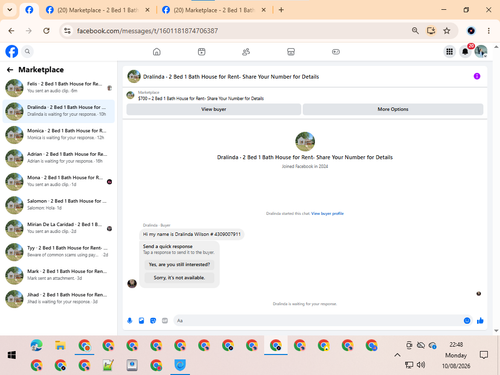The height and width of the screenshot is (375, 500).
Task: Click More Options button
Action: 393,109
